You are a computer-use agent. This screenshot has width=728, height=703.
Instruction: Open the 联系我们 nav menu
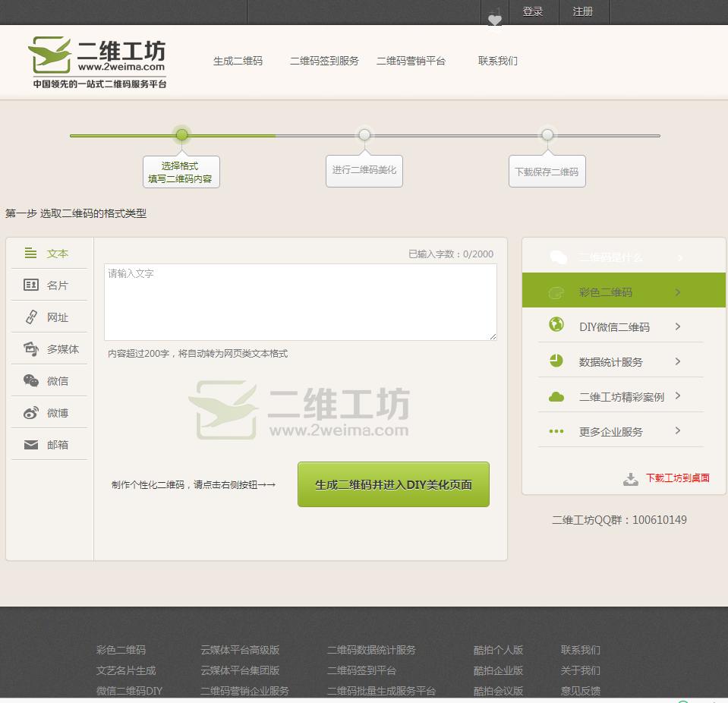tap(498, 61)
